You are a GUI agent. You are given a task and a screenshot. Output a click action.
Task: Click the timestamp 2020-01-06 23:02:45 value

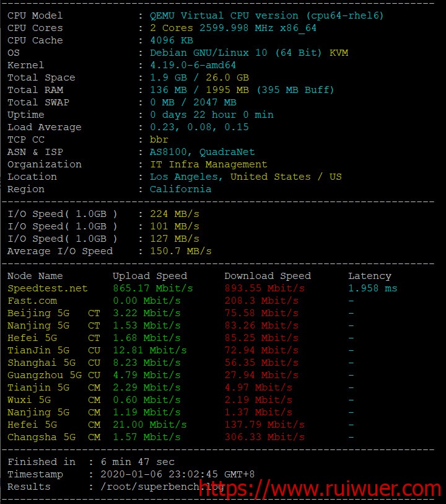pyautogui.click(x=177, y=474)
